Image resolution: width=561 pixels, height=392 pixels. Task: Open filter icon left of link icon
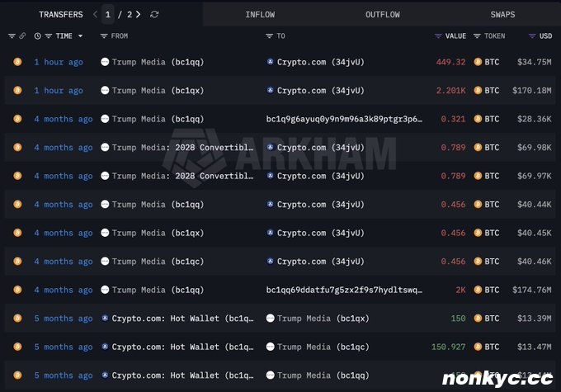pos(12,35)
